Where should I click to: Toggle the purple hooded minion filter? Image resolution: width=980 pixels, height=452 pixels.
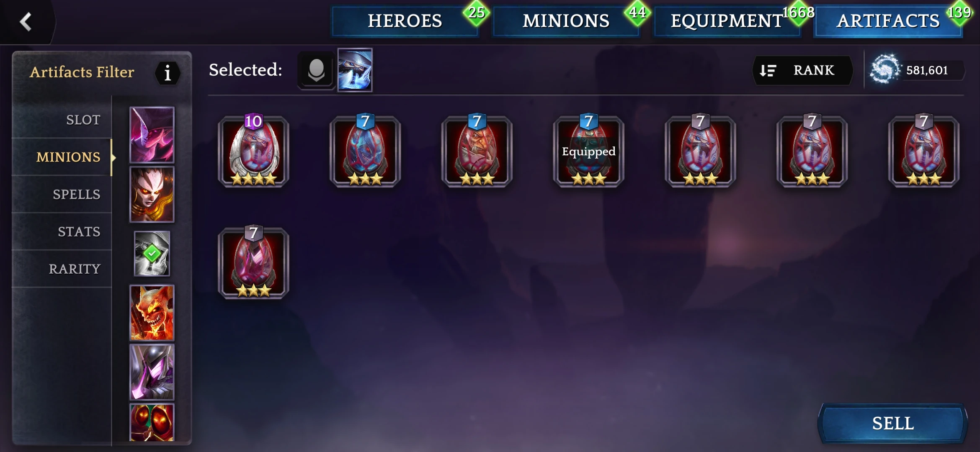click(152, 135)
